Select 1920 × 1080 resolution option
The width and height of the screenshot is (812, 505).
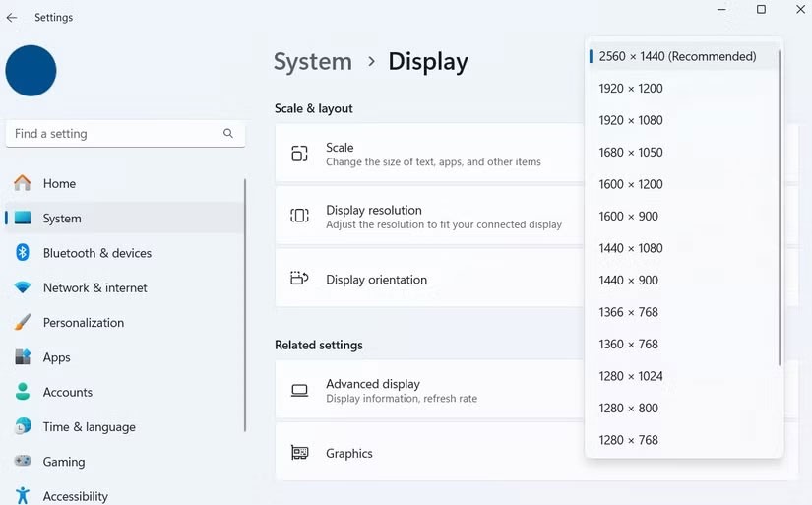[x=631, y=120]
